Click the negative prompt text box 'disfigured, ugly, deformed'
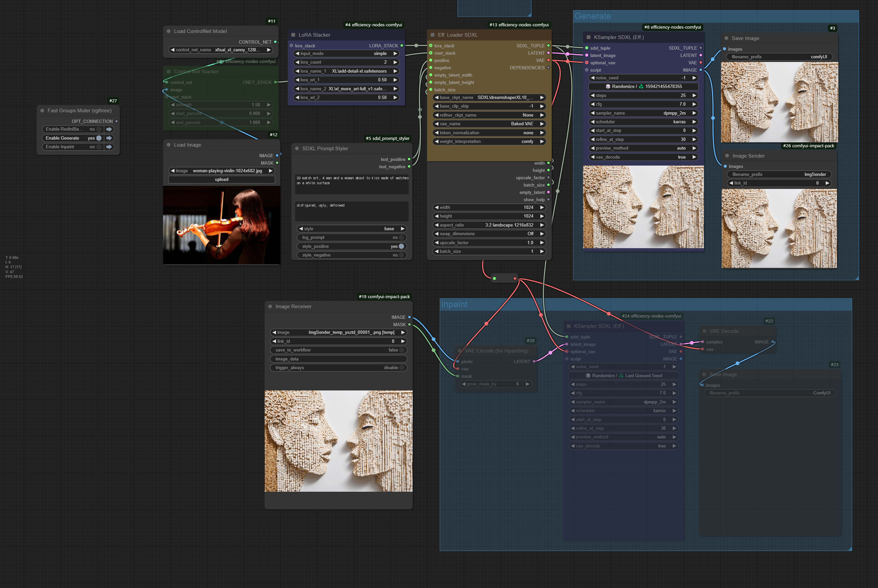 (352, 211)
